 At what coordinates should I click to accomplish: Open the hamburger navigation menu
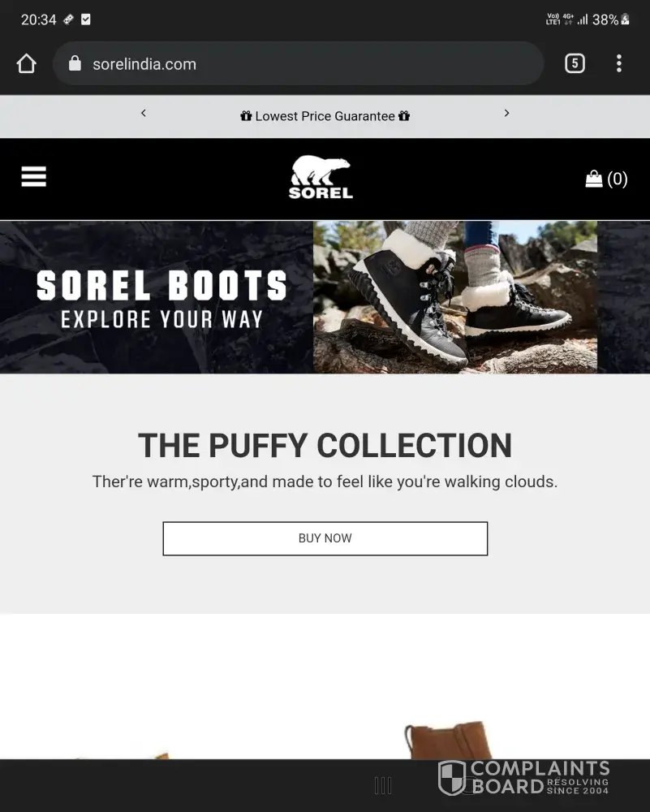coord(33,176)
